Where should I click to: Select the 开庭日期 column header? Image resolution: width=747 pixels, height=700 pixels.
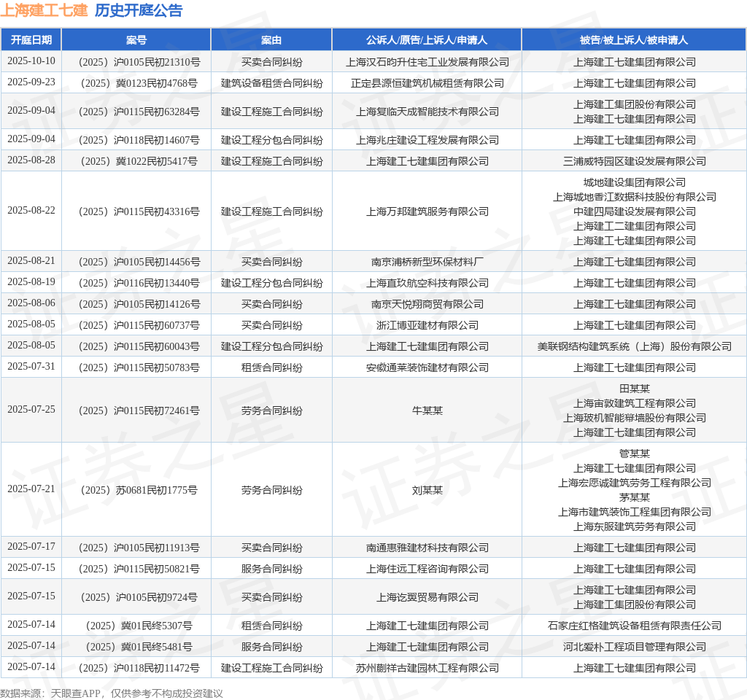(x=31, y=40)
